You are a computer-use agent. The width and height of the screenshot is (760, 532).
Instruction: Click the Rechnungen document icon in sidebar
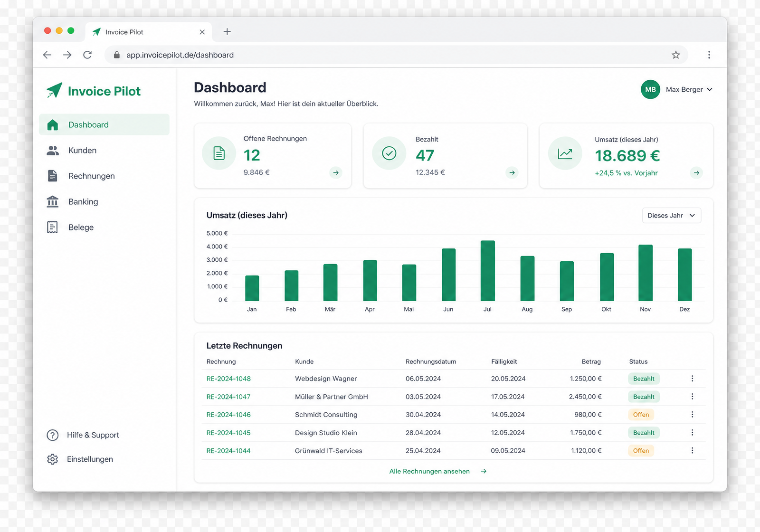[x=52, y=176]
